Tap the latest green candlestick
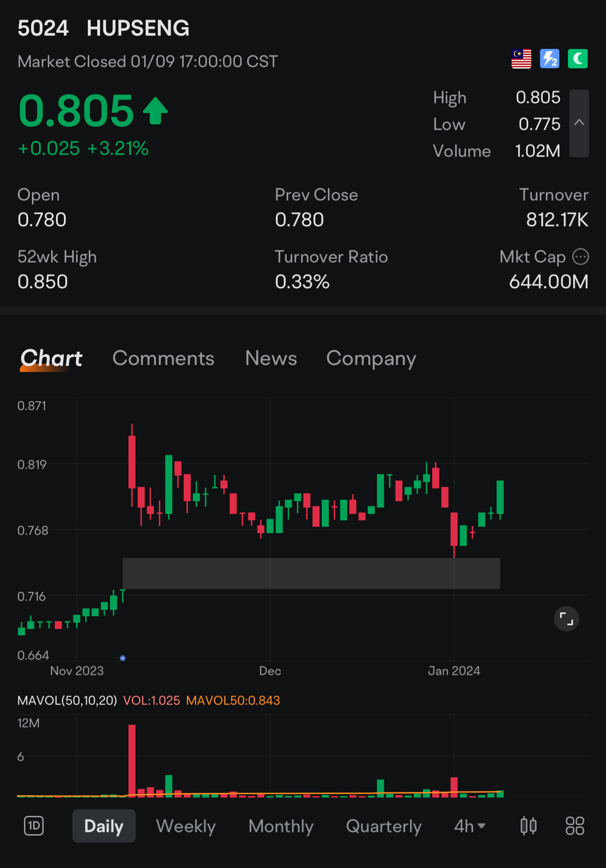The image size is (606, 868). (500, 499)
